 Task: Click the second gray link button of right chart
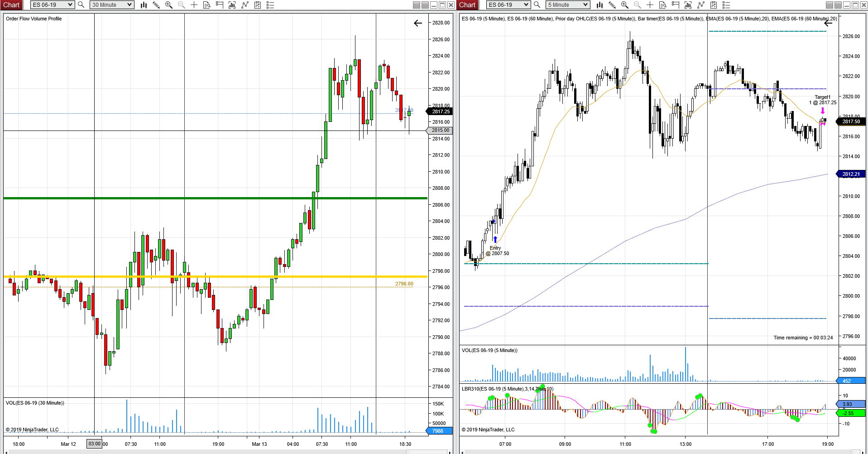pyautogui.click(x=838, y=5)
